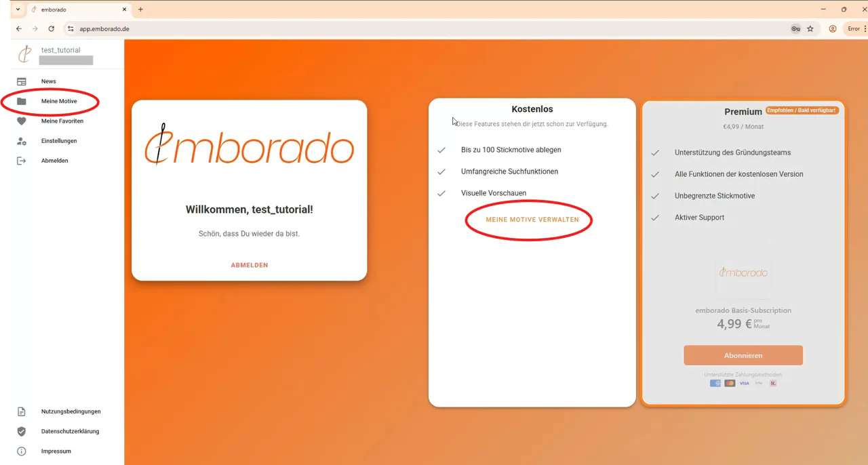
Task: Click 'Visuelle Vorschauen' feature text
Action: pos(494,193)
